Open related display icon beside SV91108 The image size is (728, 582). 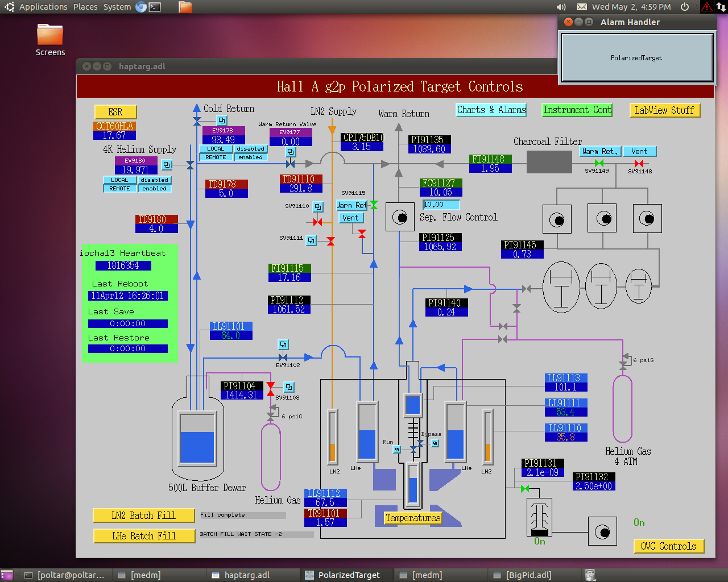(289, 387)
